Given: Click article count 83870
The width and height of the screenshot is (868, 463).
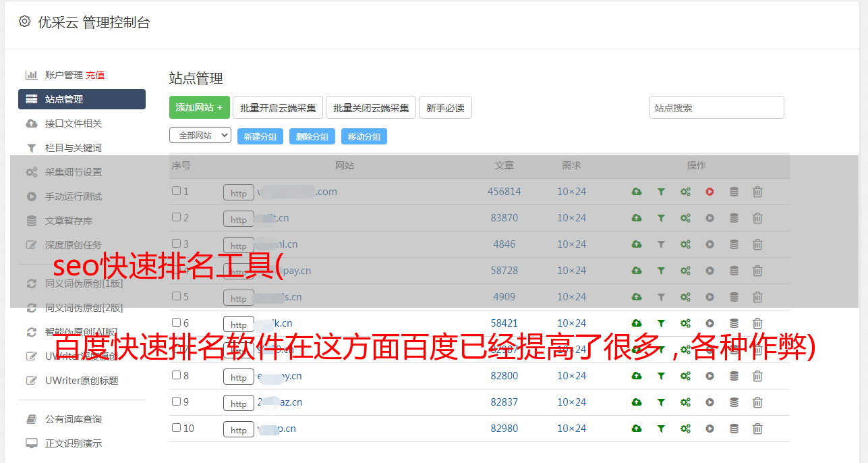Looking at the screenshot, I should [504, 218].
